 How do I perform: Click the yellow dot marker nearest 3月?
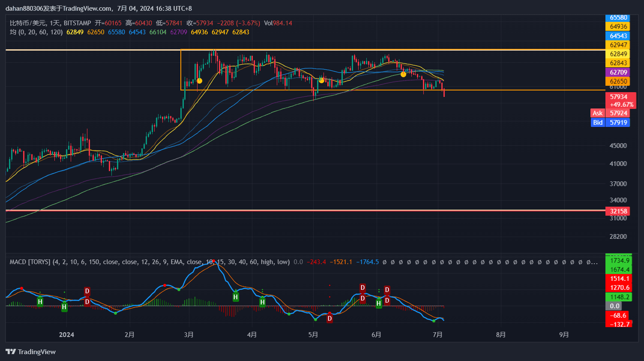pyautogui.click(x=199, y=81)
